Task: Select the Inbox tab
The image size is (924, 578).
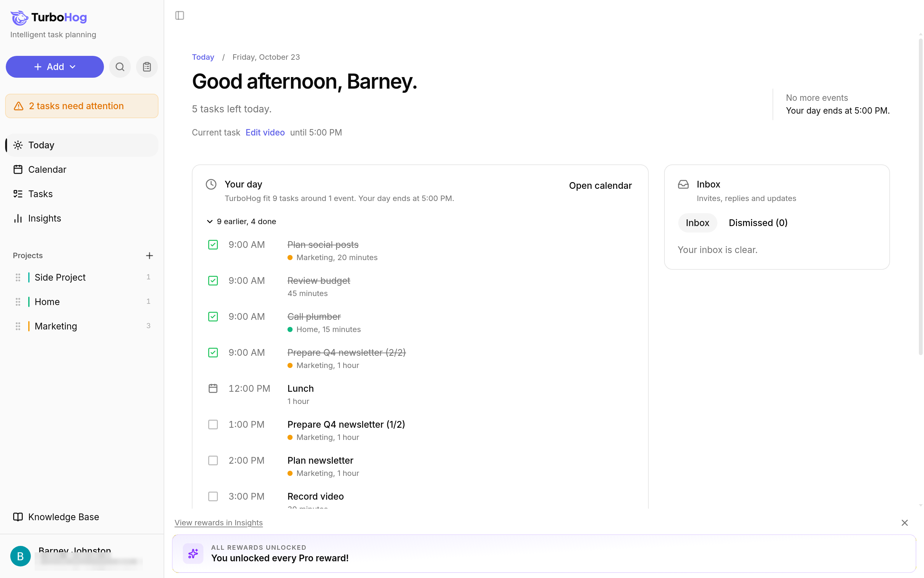Action: (697, 223)
